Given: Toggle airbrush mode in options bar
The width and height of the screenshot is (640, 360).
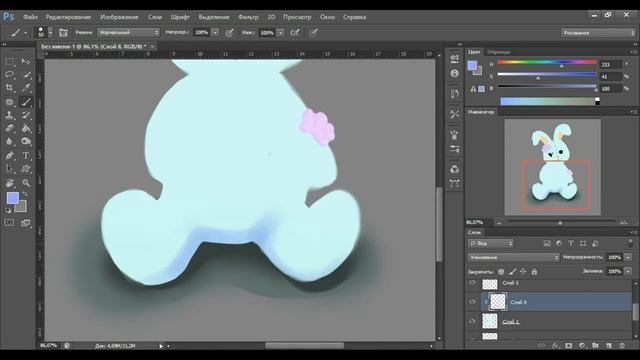Looking at the screenshot, I should pyautogui.click(x=295, y=33).
